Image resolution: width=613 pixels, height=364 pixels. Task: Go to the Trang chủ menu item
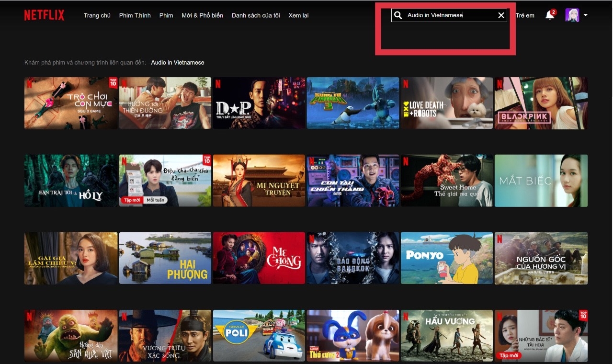pos(97,15)
